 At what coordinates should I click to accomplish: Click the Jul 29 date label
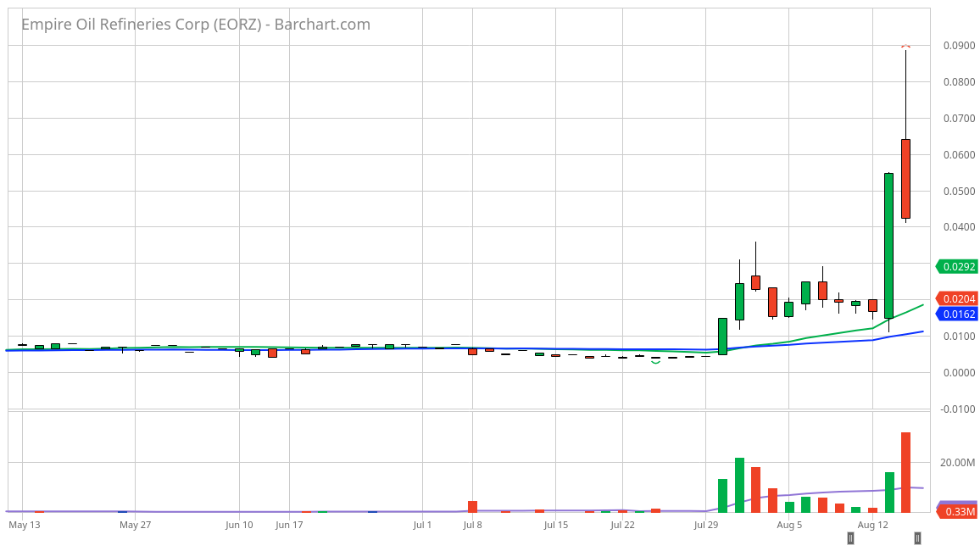click(705, 525)
